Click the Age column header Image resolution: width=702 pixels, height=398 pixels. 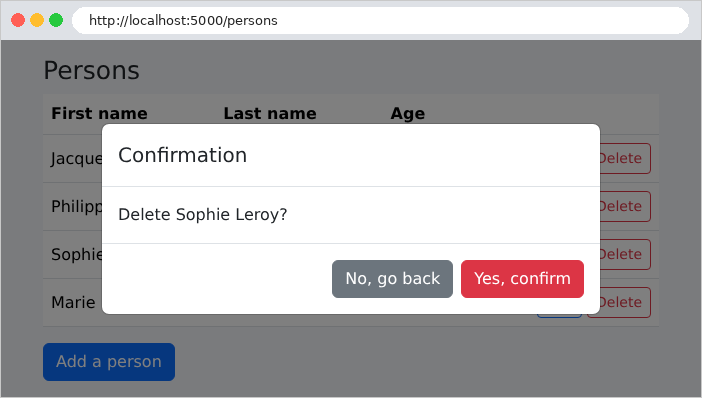click(x=407, y=114)
